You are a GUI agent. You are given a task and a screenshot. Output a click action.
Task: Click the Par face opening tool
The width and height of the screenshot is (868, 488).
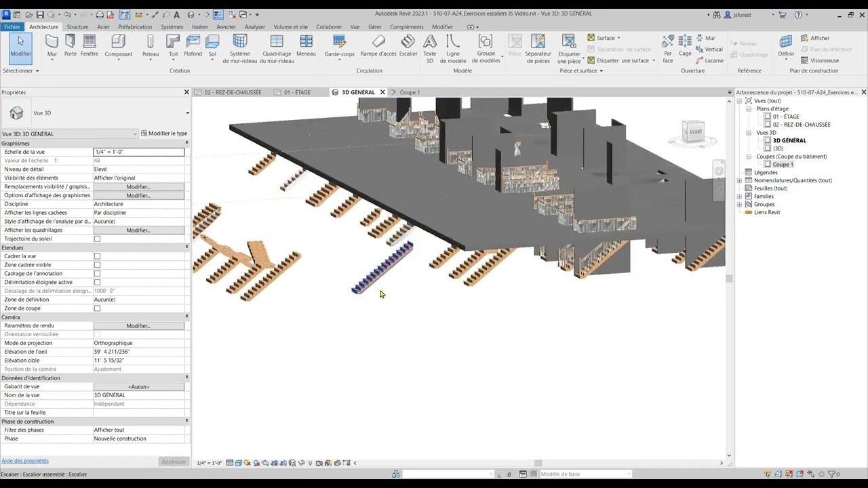tap(668, 49)
